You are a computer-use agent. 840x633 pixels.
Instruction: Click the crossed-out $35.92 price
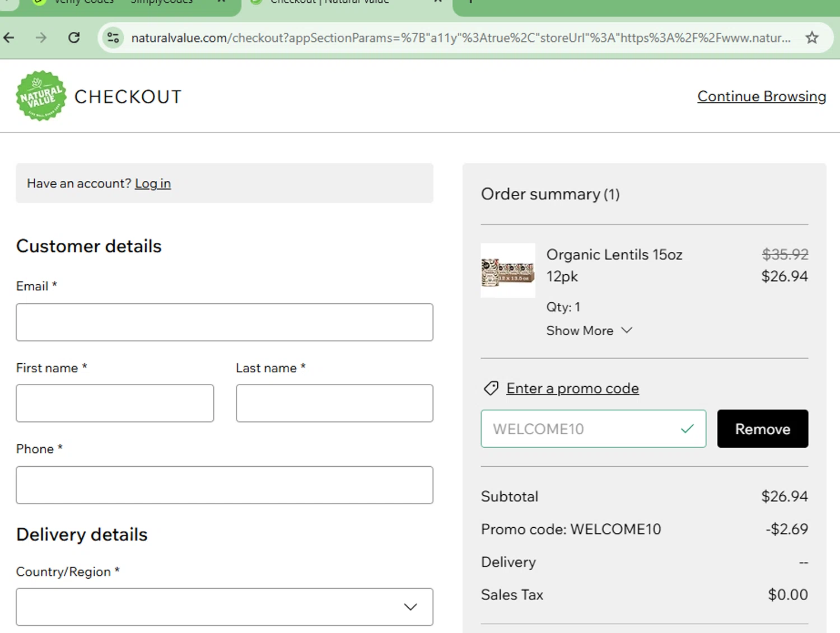tap(785, 255)
